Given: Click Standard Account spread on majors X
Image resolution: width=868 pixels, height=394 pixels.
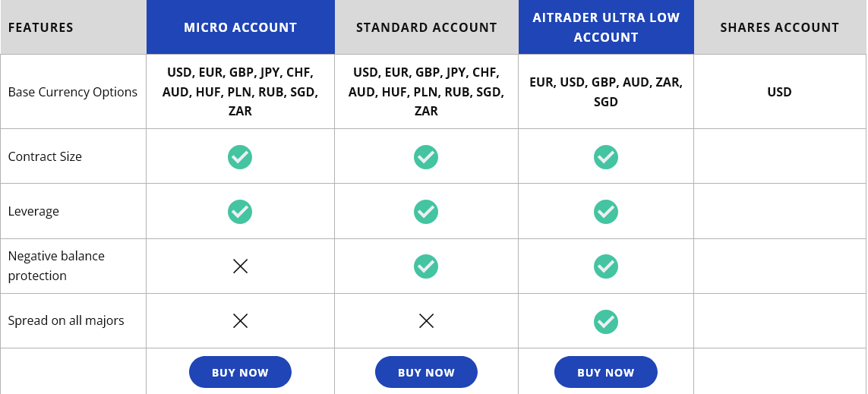Looking at the screenshot, I should 426,321.
